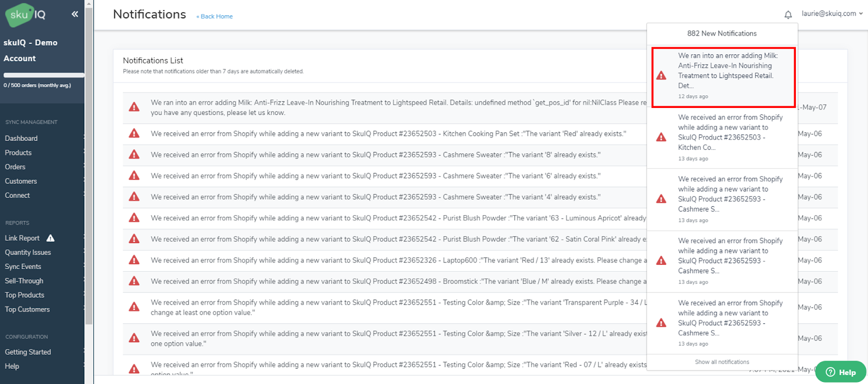Open Quantity Issues report
Screen dimensions: 868x384
pyautogui.click(x=28, y=252)
